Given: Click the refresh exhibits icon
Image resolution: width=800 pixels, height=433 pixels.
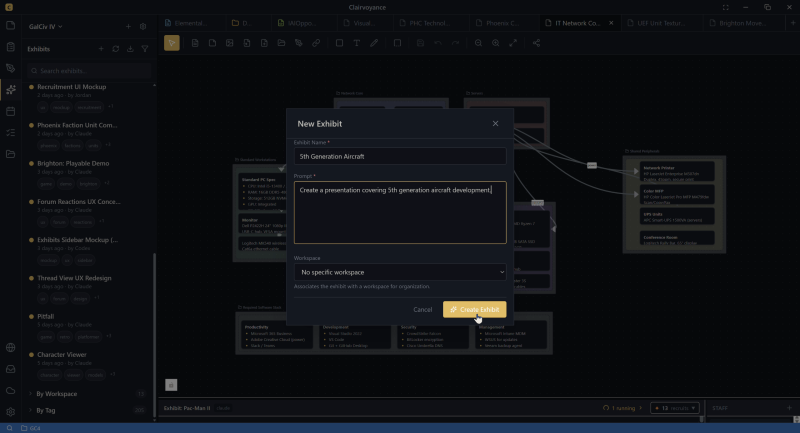Looking at the screenshot, I should 116,48.
